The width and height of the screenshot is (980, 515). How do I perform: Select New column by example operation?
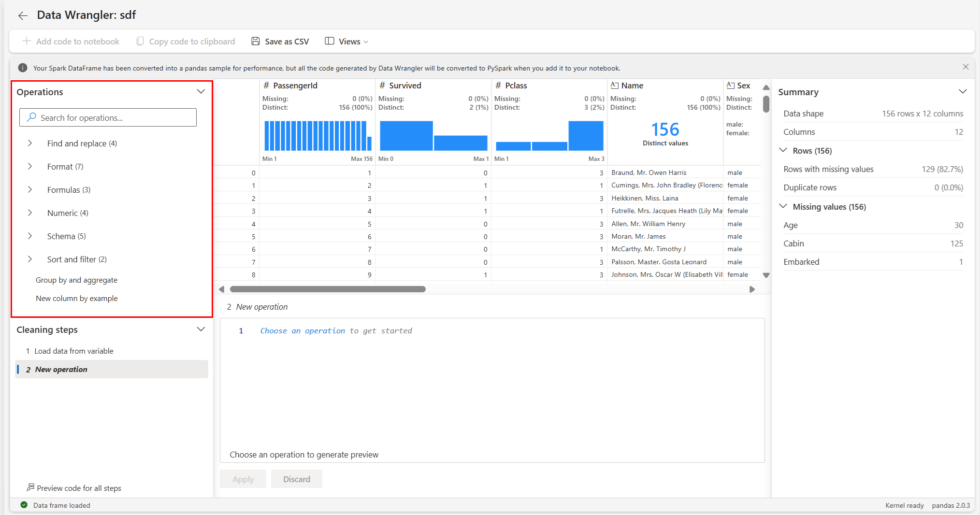76,298
